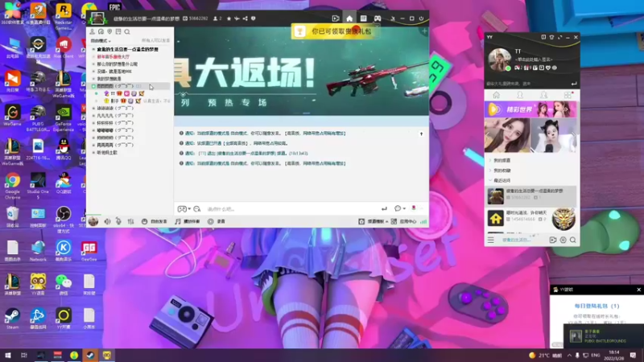Viewport: 644px width, 362px height.
Task: Open the left streamer thumbnail
Action: point(507,135)
